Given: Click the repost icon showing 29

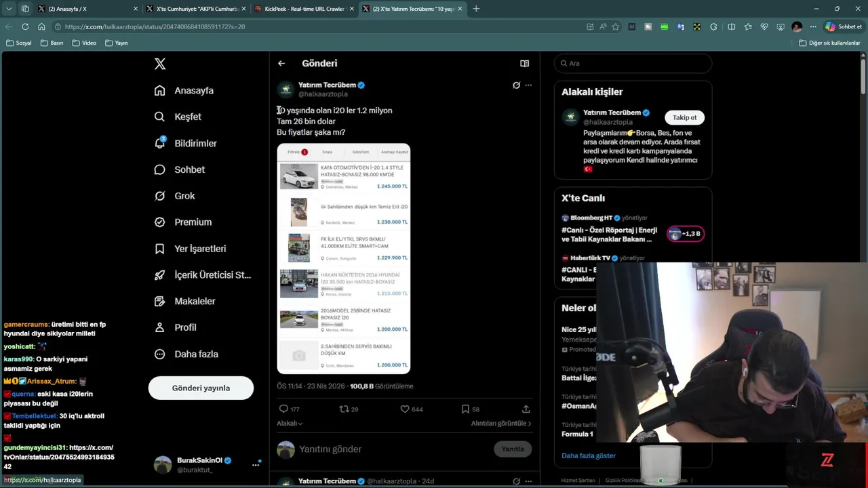Looking at the screenshot, I should [344, 409].
